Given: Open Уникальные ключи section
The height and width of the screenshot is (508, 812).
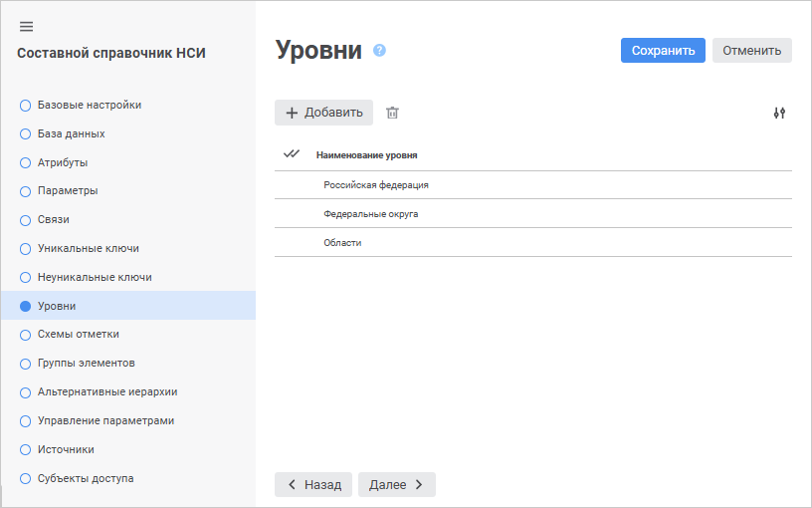Looking at the screenshot, I should [89, 248].
